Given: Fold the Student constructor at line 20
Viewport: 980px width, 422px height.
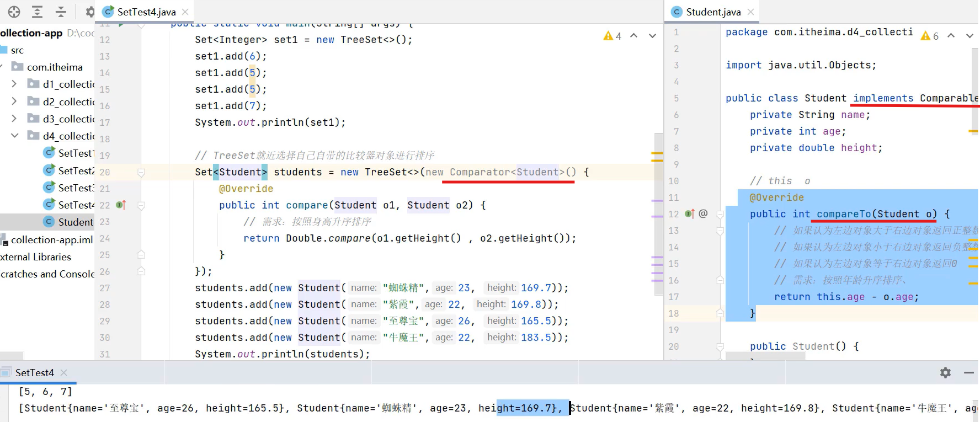Looking at the screenshot, I should pos(720,346).
